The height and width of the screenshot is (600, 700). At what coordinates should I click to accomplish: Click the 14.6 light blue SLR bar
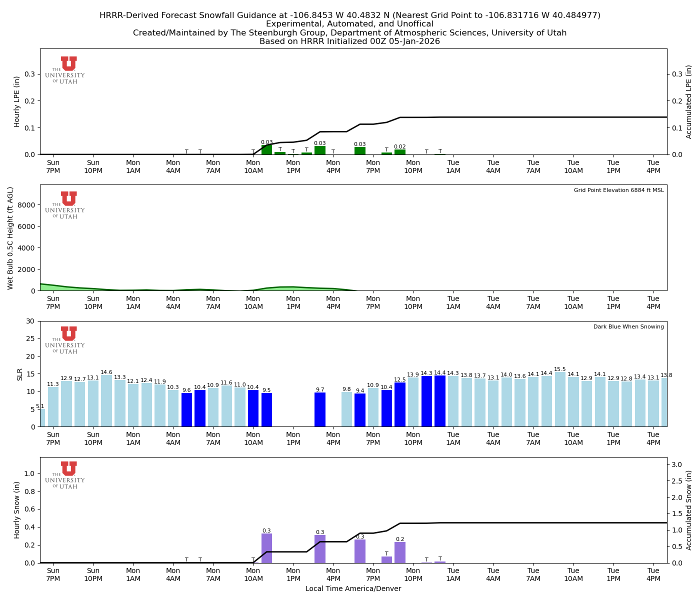coord(107,400)
